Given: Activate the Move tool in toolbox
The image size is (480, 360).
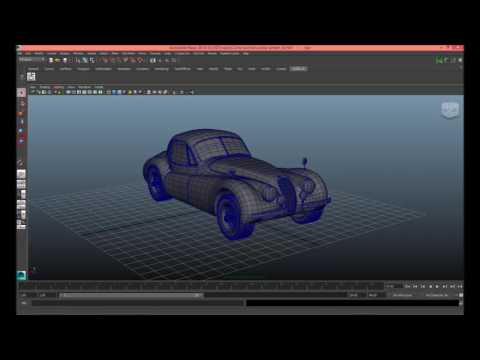Looking at the screenshot, I should click(21, 122).
